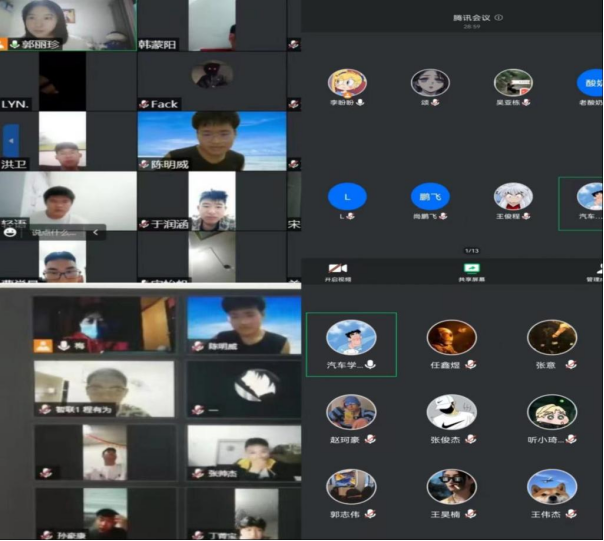
Task: Select 于润涵's video tile
Action: pyautogui.click(x=212, y=201)
